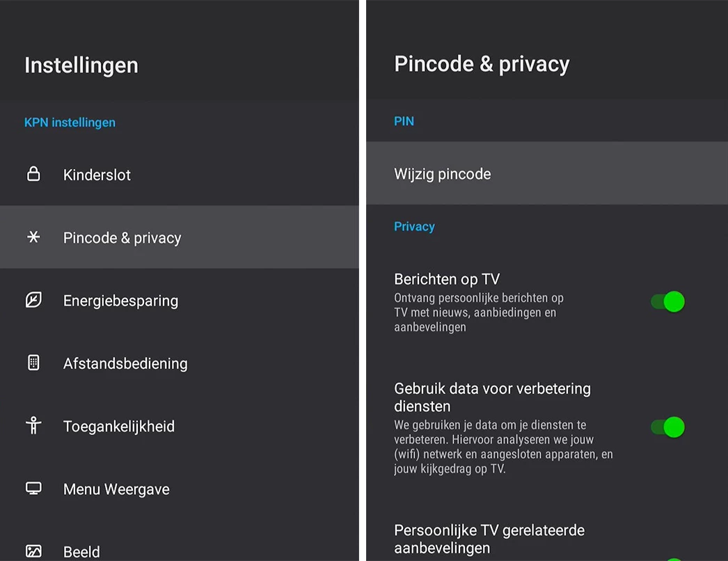728x561 pixels.
Task: Click the KPN instellingen section header
Action: [70, 123]
